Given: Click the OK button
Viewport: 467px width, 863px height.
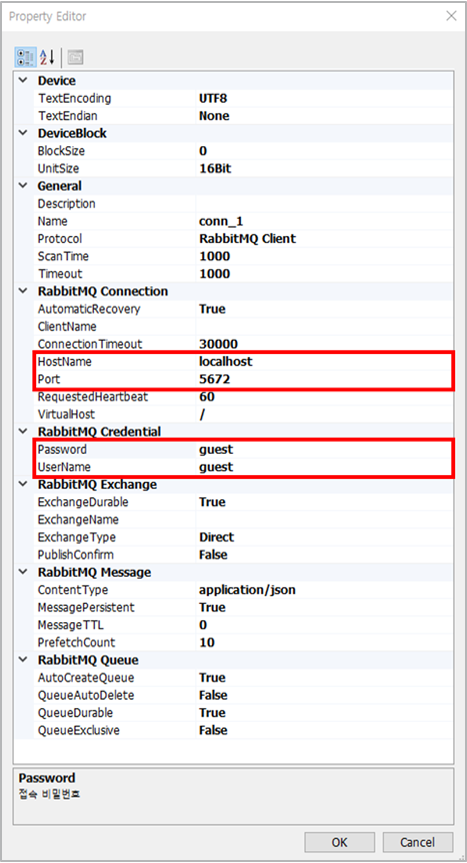Looking at the screenshot, I should pyautogui.click(x=339, y=842).
